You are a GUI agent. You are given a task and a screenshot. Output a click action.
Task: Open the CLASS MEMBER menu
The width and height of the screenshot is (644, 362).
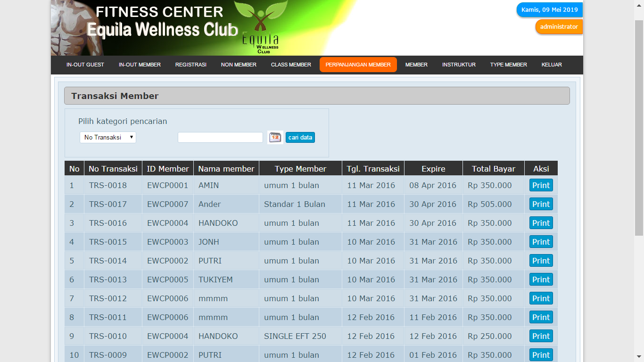291,65
